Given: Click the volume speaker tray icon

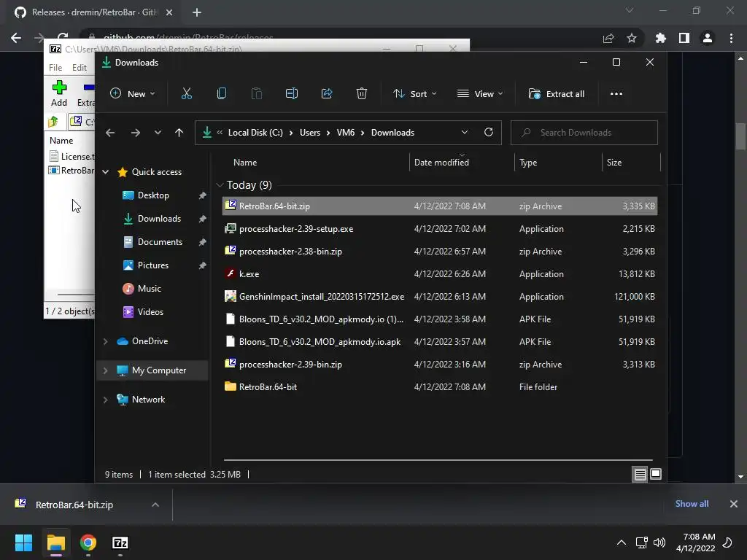Looking at the screenshot, I should [x=659, y=542].
